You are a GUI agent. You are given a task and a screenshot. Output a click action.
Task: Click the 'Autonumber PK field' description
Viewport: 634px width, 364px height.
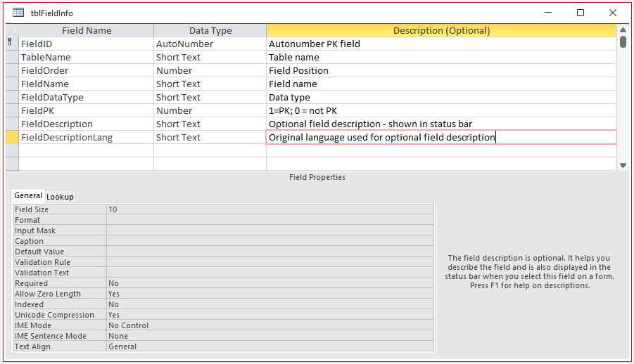click(x=441, y=44)
